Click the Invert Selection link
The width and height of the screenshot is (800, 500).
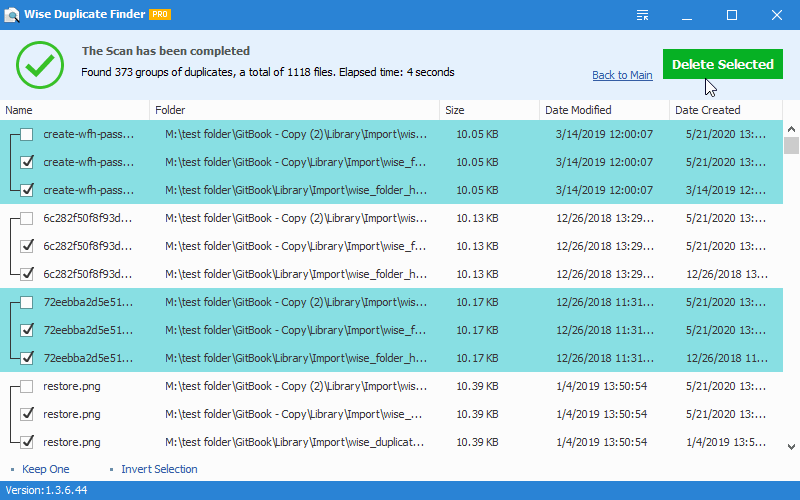[x=159, y=469]
